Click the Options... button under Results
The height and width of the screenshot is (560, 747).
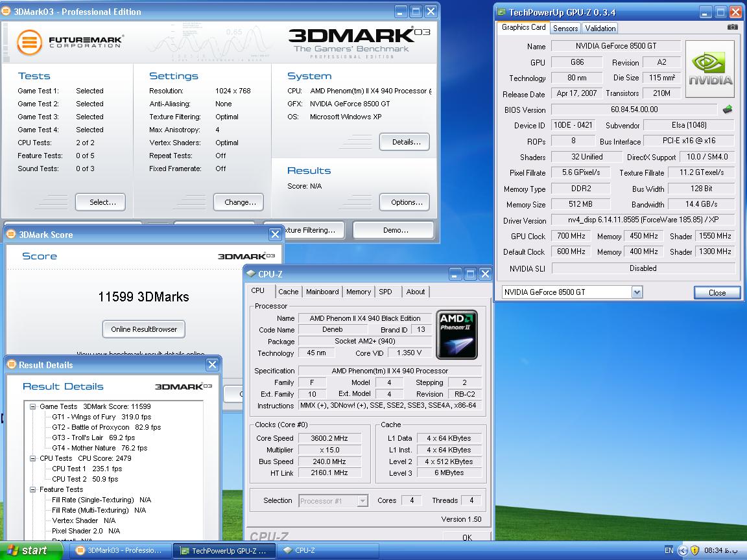point(405,202)
